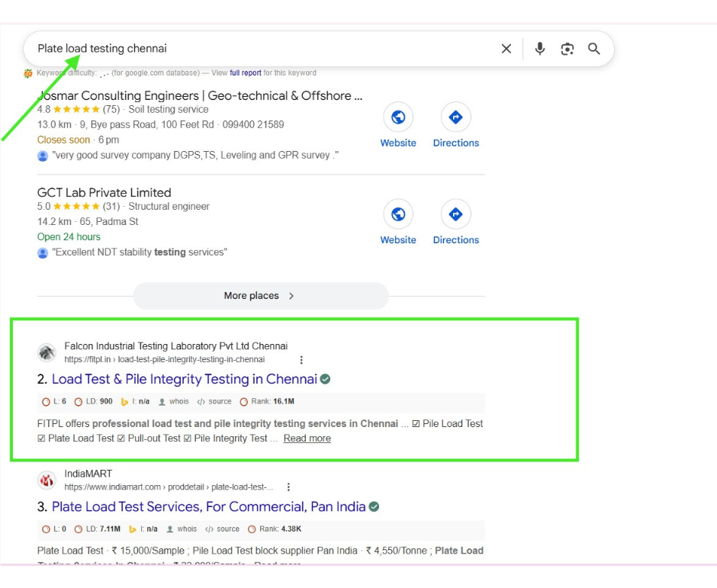Open Website globe icon for Josmar Consulting
Image resolution: width=717 pixels, height=588 pixels.
coord(398,117)
